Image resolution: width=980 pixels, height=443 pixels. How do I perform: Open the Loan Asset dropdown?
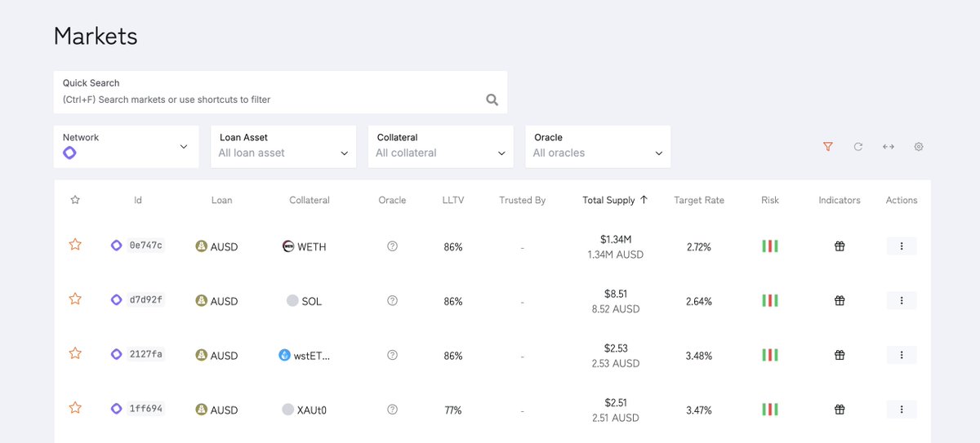coord(283,147)
